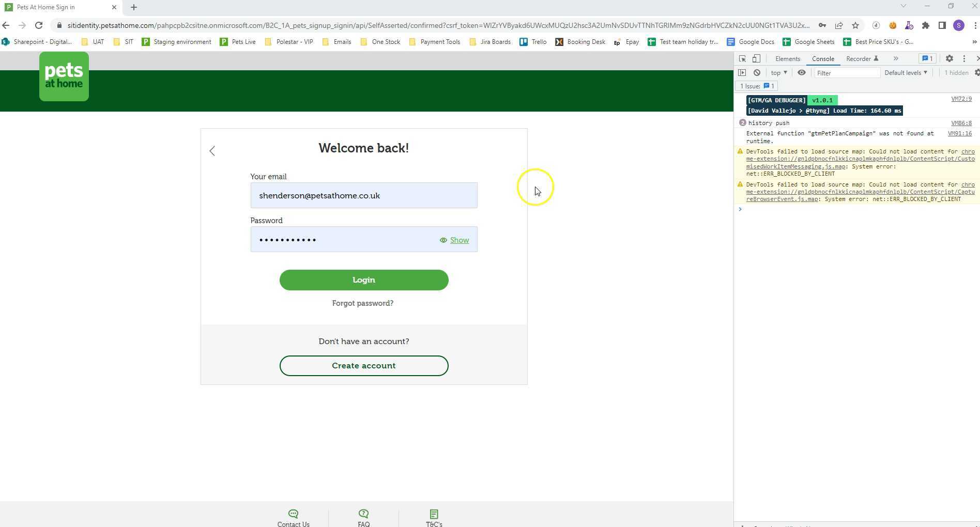Open the DevTools three-dot customize menu

coord(964,59)
